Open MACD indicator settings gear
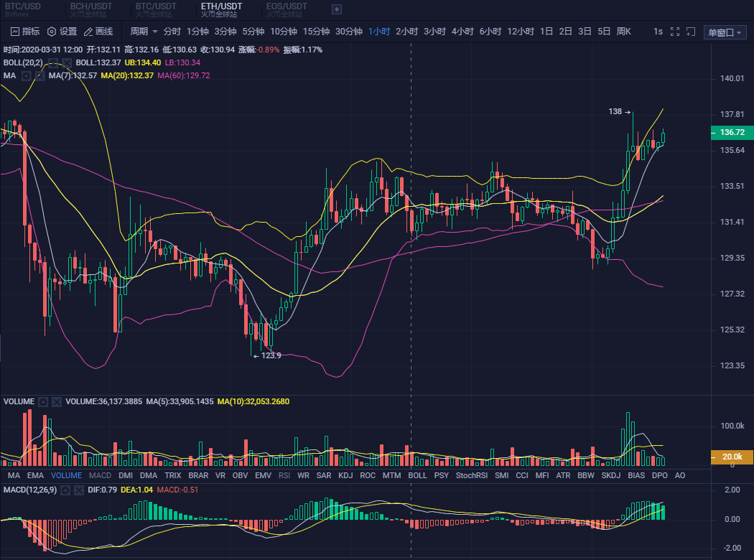Screen dimensions: 754x560 tap(65, 490)
